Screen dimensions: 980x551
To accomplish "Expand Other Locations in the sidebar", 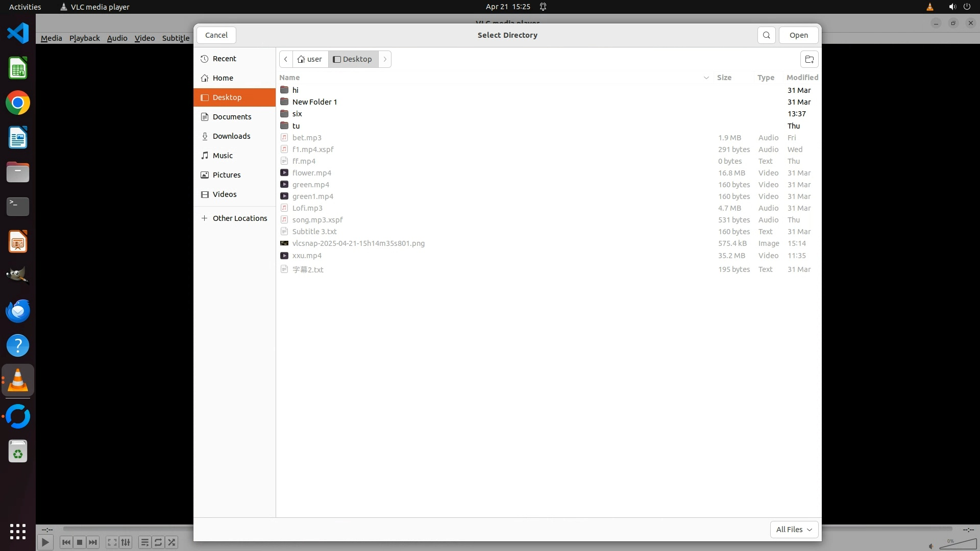I will click(x=239, y=218).
